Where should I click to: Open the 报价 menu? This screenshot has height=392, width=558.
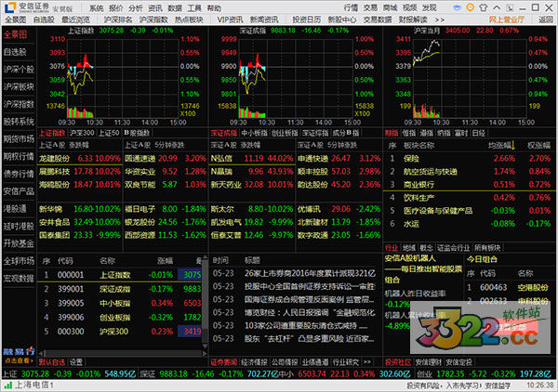click(115, 8)
